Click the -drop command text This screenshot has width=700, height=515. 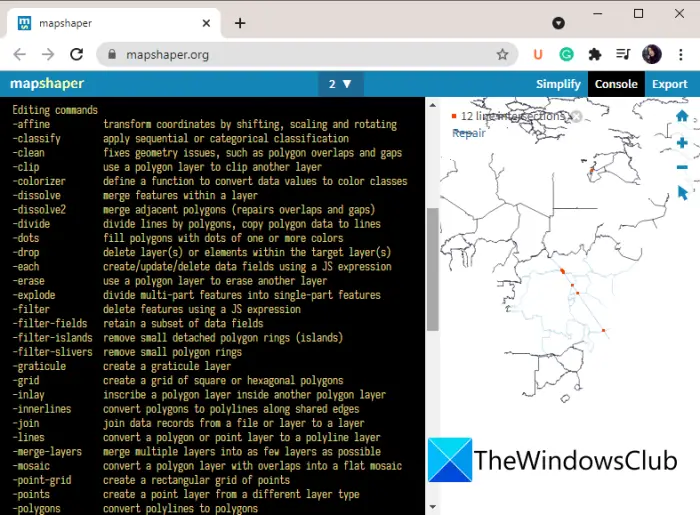26,252
